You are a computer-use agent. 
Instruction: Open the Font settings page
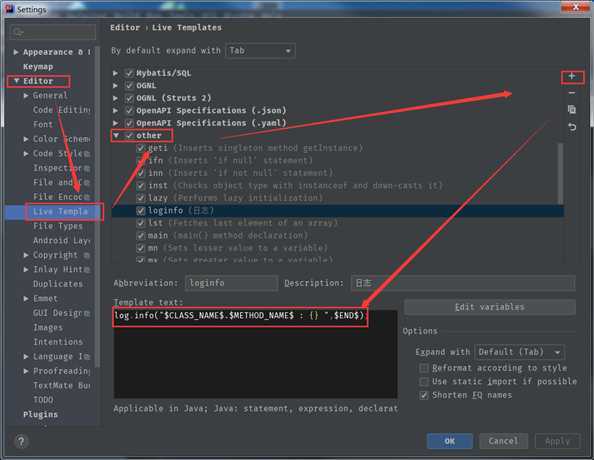point(43,125)
